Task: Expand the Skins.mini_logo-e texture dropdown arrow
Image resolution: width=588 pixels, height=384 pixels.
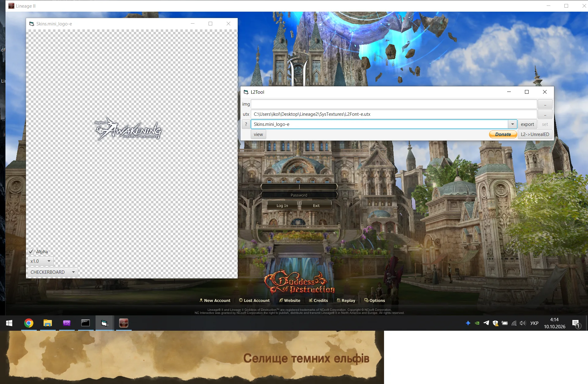Action: 512,124
